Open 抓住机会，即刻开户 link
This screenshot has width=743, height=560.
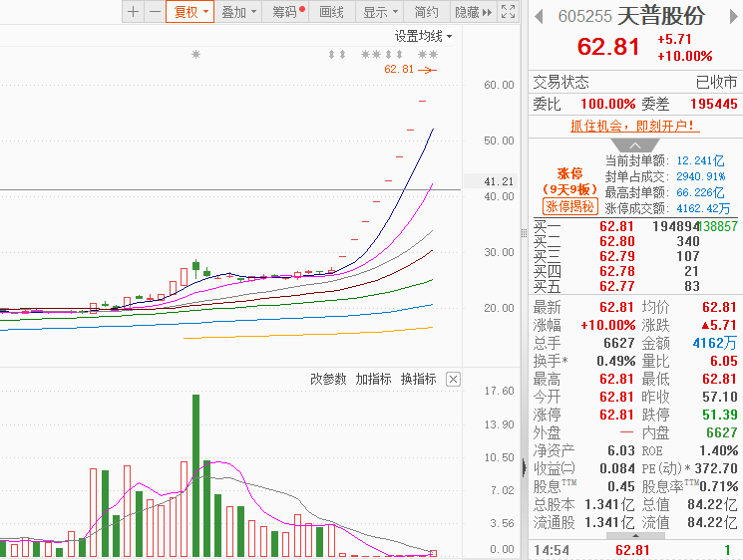(x=635, y=126)
